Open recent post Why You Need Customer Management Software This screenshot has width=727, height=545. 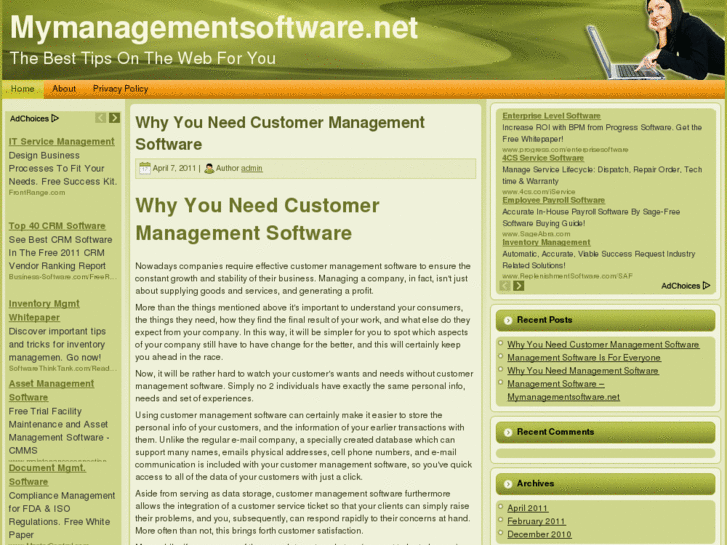[x=603, y=345]
